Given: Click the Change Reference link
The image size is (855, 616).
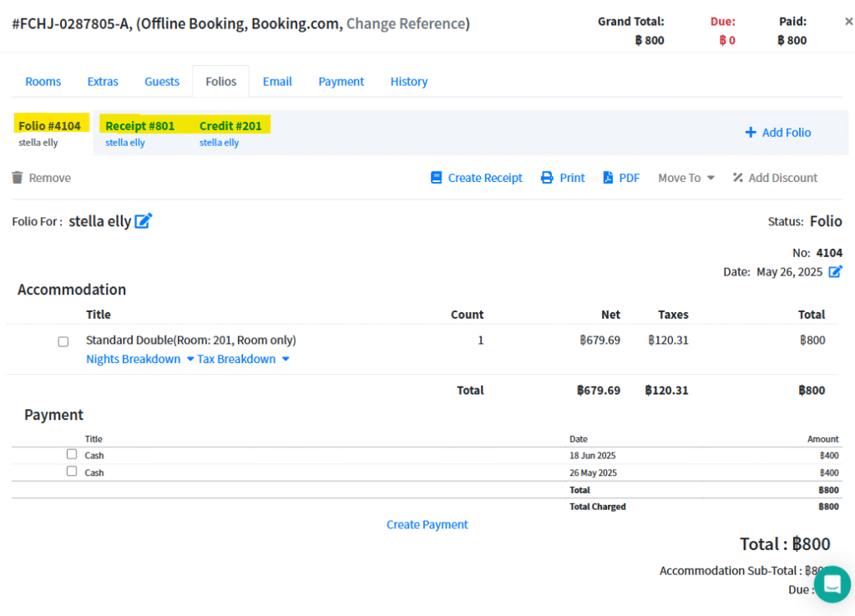Looking at the screenshot, I should click(x=406, y=23).
